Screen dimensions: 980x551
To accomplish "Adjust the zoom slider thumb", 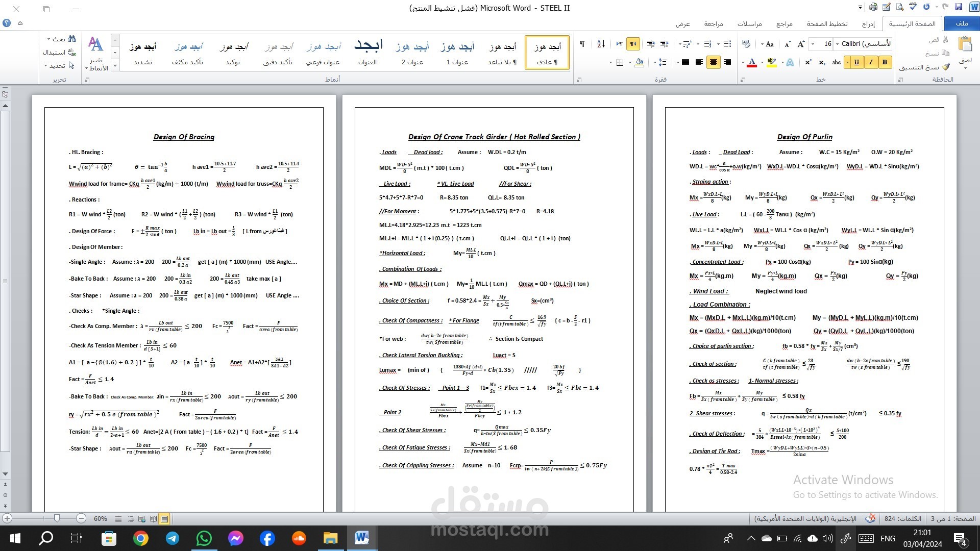I will pos(57,518).
